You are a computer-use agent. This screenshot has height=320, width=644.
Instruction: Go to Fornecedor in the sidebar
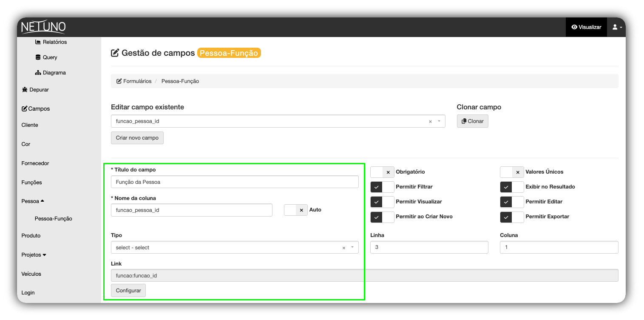point(35,163)
